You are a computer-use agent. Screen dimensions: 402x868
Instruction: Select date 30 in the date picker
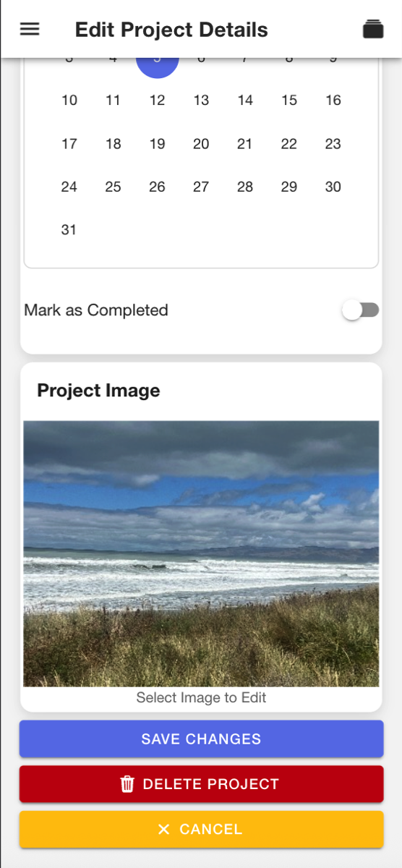(x=333, y=187)
